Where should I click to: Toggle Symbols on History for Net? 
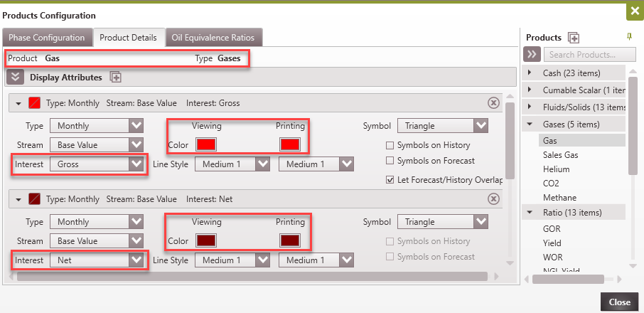click(x=390, y=241)
